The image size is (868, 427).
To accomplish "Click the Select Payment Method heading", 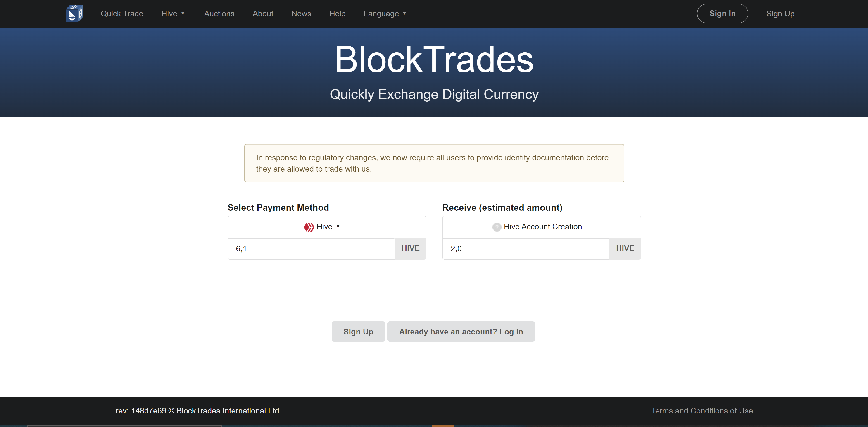I will pyautogui.click(x=278, y=207).
